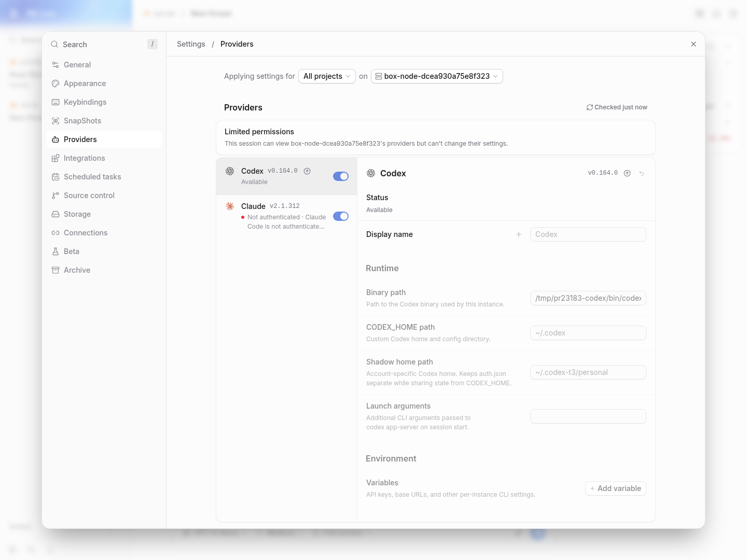Click the Launch arguments input field

588,416
